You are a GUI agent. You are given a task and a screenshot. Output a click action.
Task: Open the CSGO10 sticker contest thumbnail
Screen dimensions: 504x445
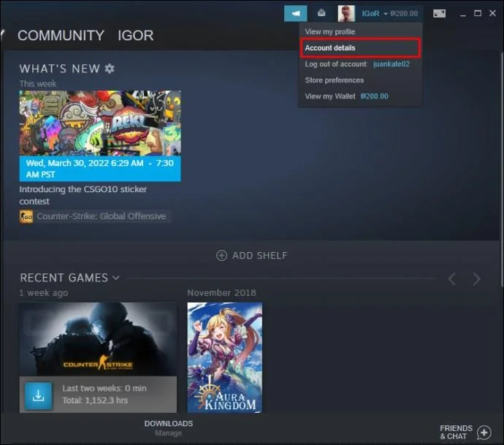100,123
